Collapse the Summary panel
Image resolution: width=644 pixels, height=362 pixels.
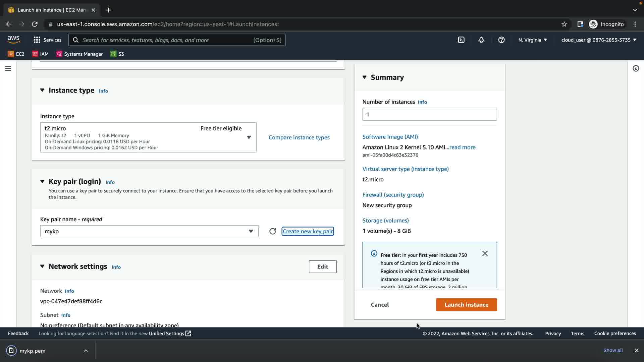point(365,77)
